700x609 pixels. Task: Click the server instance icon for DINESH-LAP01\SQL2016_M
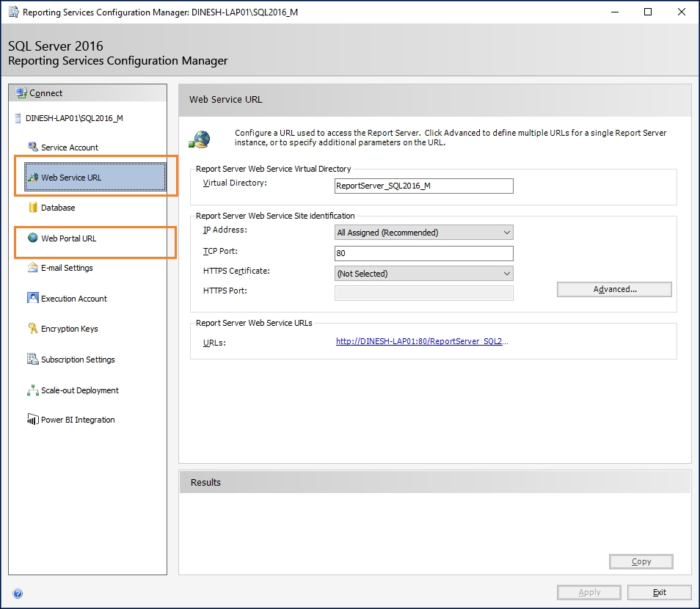pos(18,118)
